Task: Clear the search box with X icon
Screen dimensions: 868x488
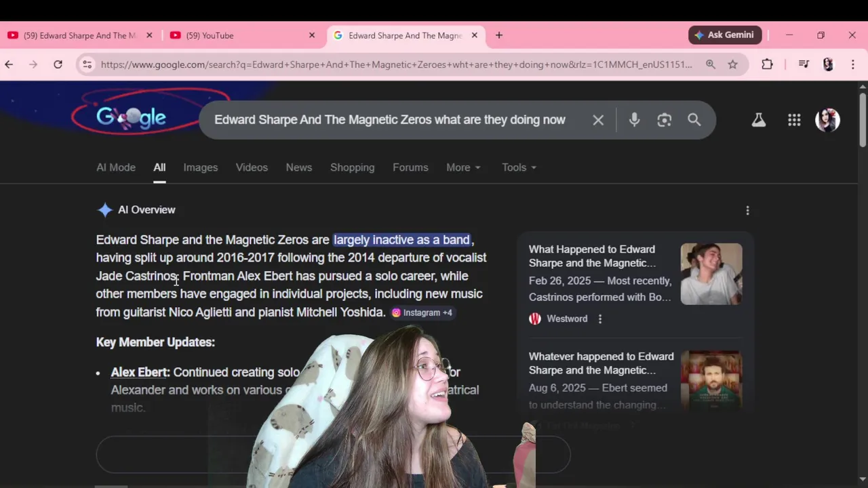Action: point(598,120)
